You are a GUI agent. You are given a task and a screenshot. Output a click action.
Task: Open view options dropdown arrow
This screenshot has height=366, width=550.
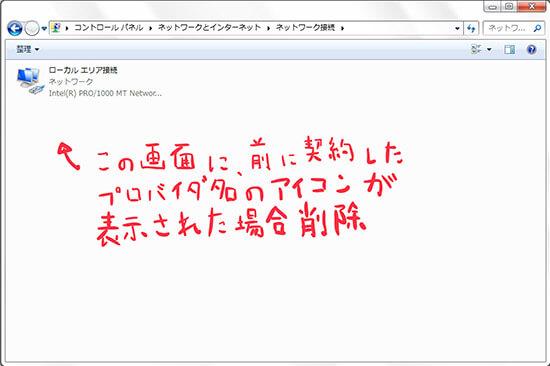(489, 49)
